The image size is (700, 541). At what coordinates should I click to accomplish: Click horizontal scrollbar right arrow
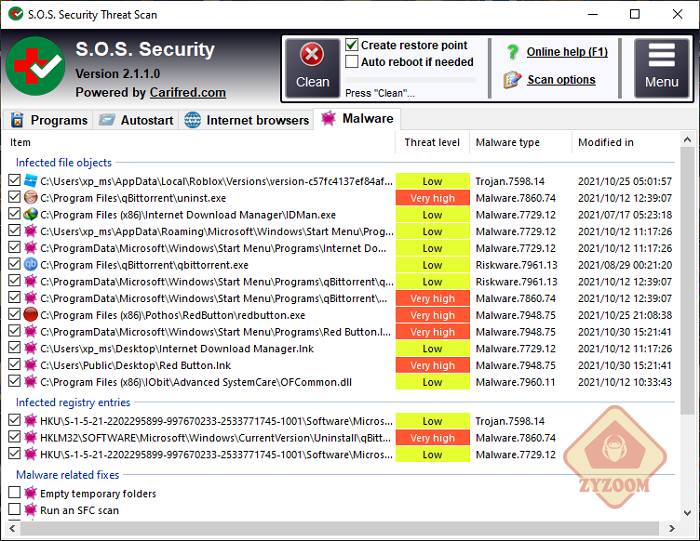pos(672,529)
